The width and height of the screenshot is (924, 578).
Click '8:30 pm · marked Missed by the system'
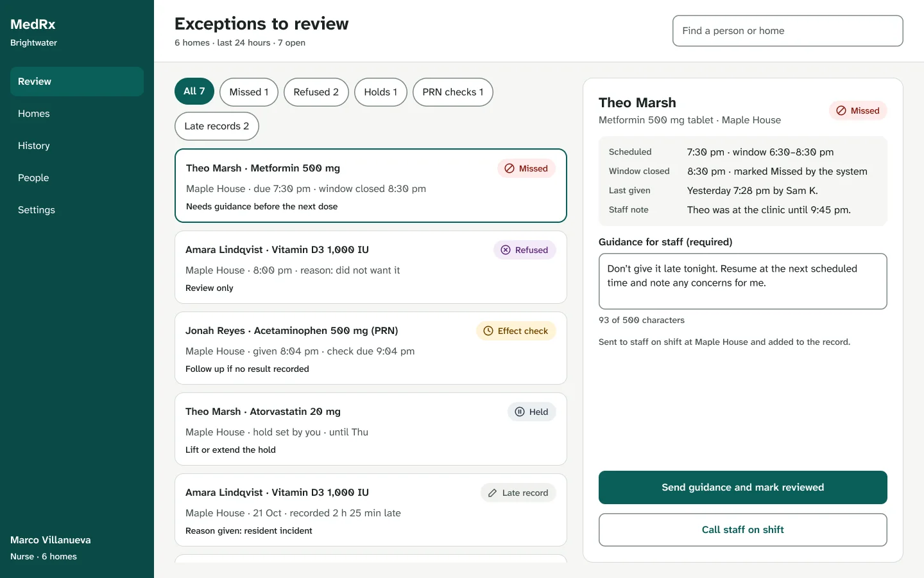[777, 171]
